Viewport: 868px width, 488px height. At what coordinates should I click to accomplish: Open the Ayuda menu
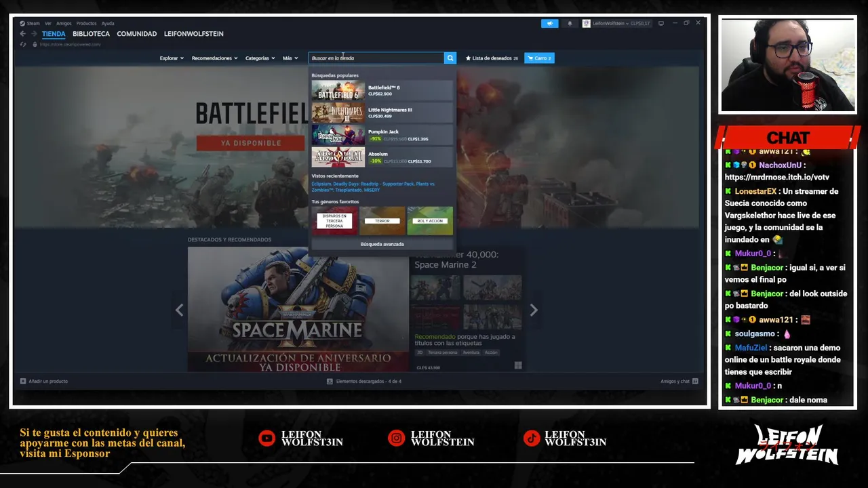point(108,23)
